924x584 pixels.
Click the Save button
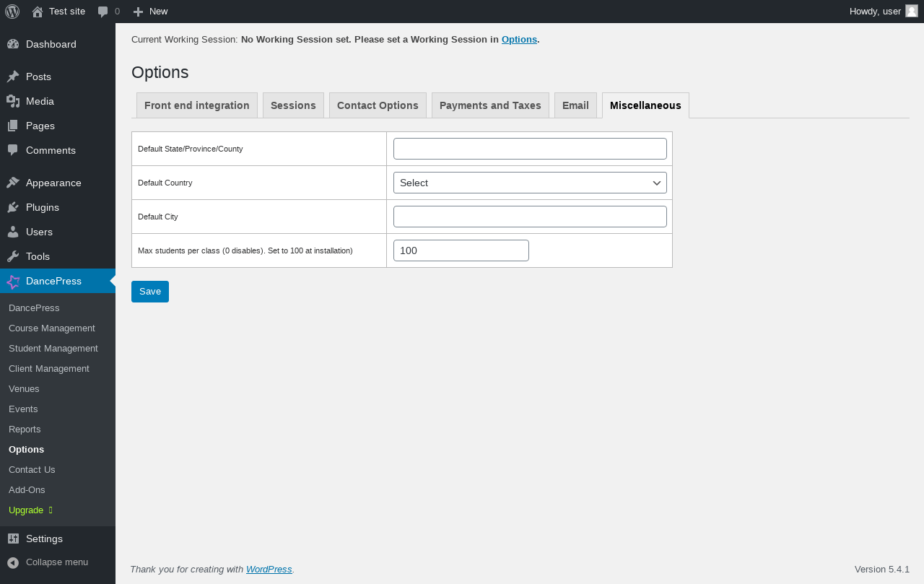tap(150, 292)
